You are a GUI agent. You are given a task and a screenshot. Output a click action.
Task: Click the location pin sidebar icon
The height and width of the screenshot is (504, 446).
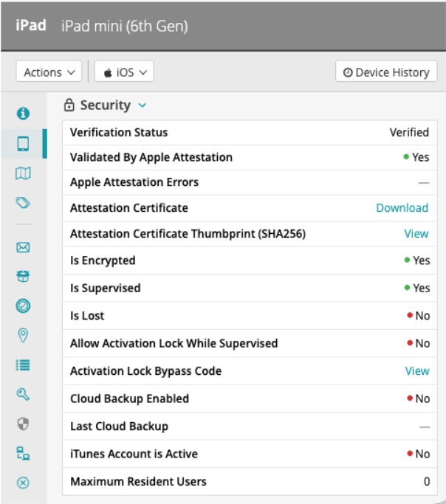pyautogui.click(x=23, y=336)
